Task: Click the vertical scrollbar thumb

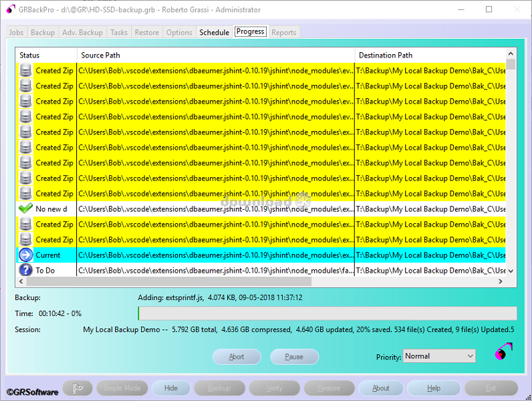Action: click(511, 64)
